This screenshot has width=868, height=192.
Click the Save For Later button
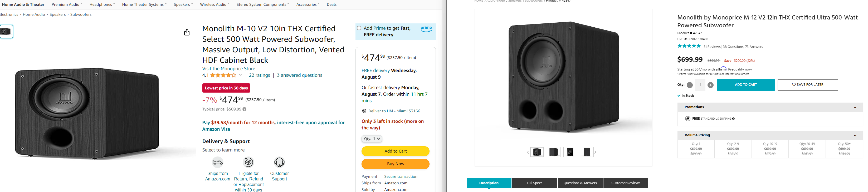(807, 85)
